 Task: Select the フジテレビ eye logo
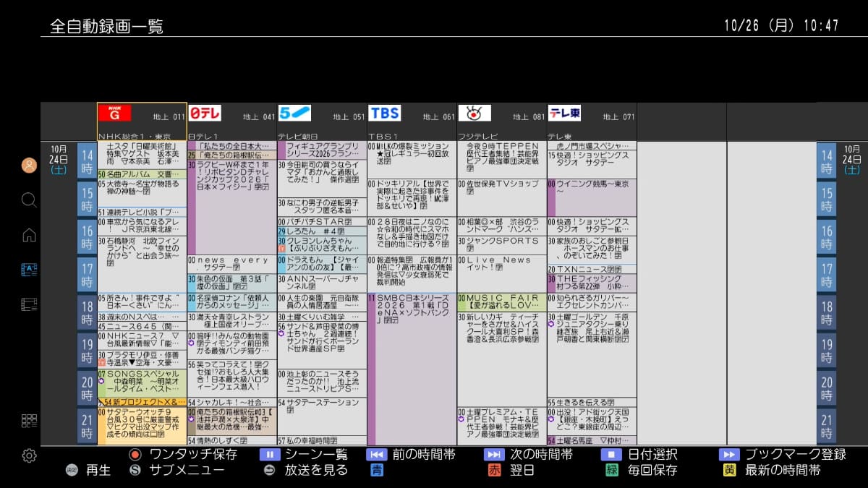coord(475,113)
